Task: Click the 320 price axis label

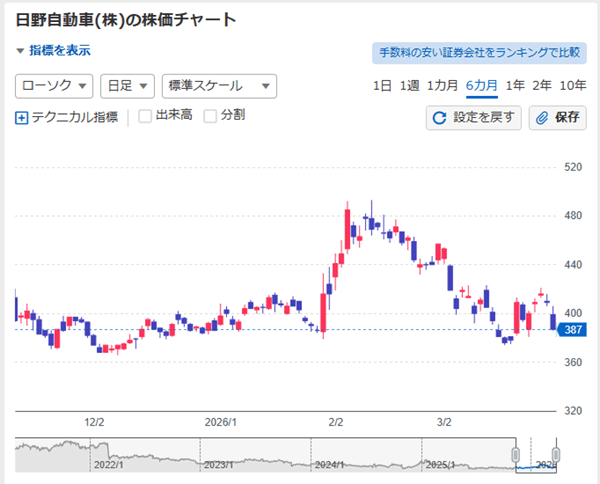Action: [573, 411]
